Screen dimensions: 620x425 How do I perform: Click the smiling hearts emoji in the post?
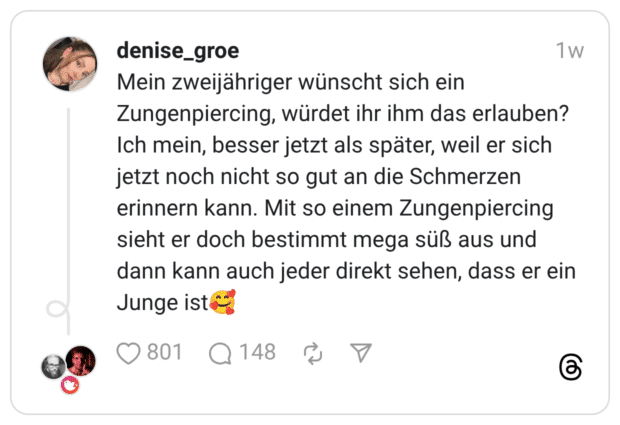[x=222, y=300]
